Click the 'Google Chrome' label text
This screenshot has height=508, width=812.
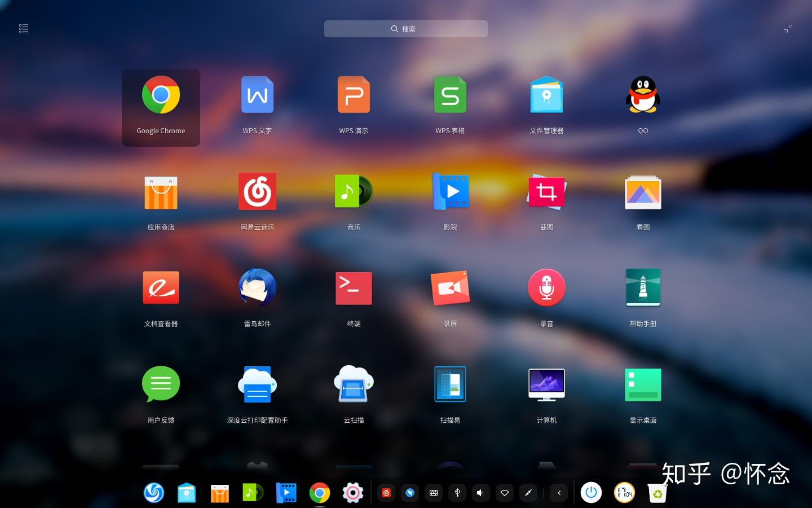[x=161, y=130]
